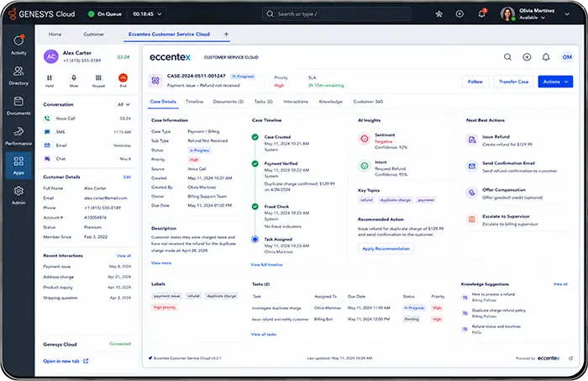This screenshot has width=588, height=381.
Task: Click the Email conversation icon
Action: coord(47,146)
